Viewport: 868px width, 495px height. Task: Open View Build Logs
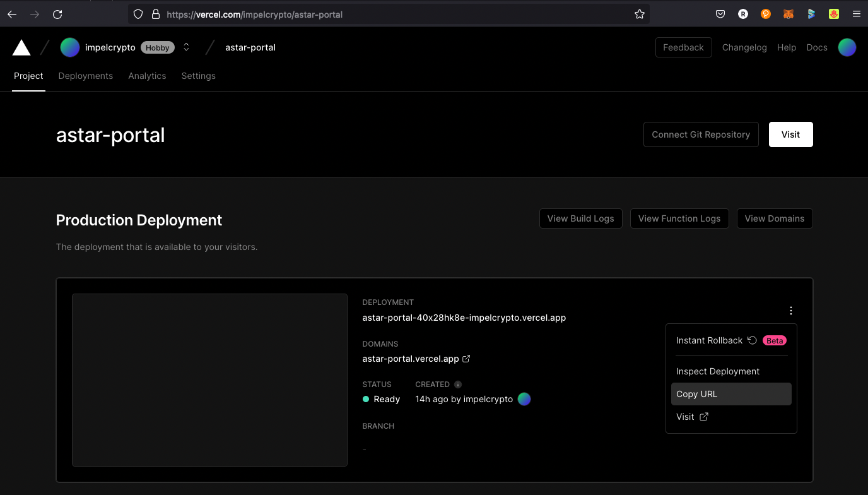pyautogui.click(x=580, y=218)
